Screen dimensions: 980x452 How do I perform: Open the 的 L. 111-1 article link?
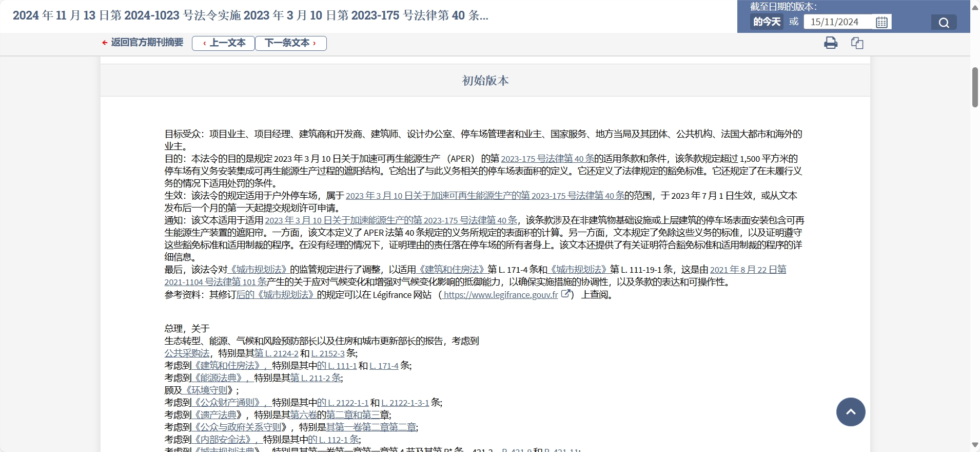[337, 366]
